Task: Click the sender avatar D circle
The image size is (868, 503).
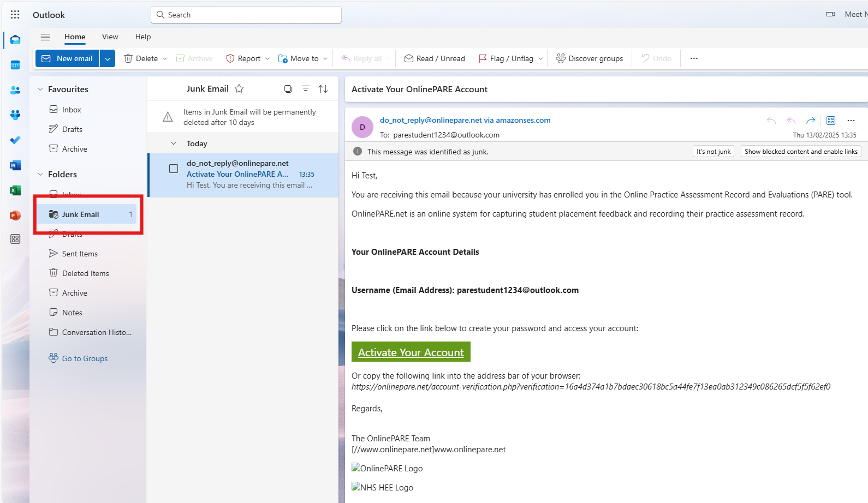Action: (x=362, y=127)
